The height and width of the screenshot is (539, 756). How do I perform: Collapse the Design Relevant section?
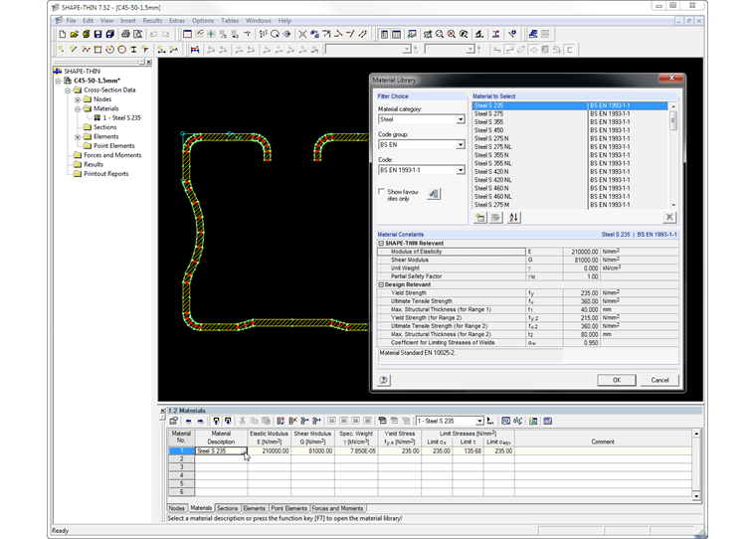tap(381, 284)
